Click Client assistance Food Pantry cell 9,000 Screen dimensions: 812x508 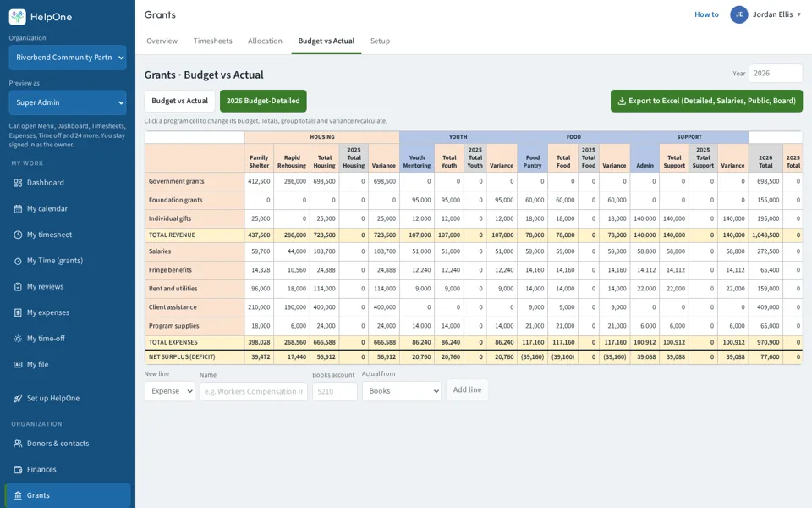coord(532,307)
